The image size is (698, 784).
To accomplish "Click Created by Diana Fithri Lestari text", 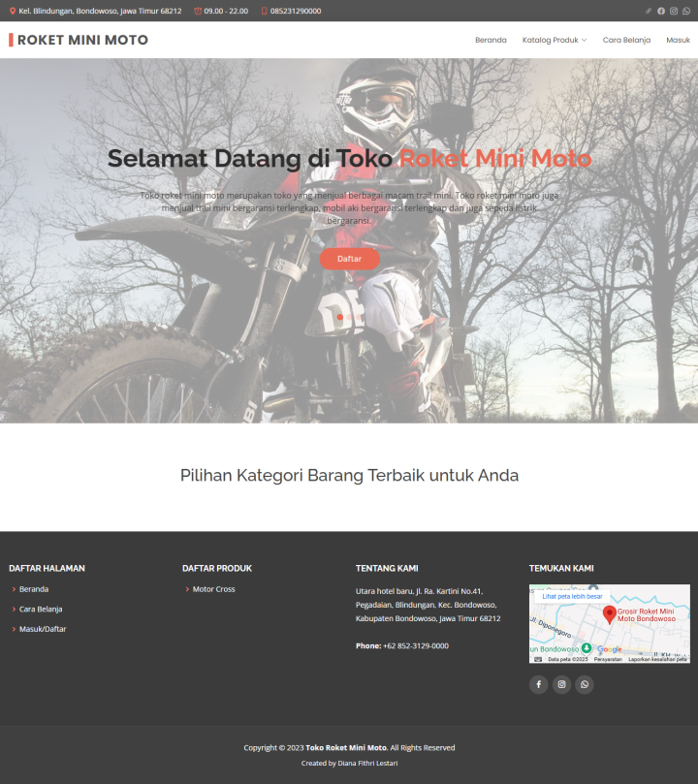I will (x=350, y=763).
